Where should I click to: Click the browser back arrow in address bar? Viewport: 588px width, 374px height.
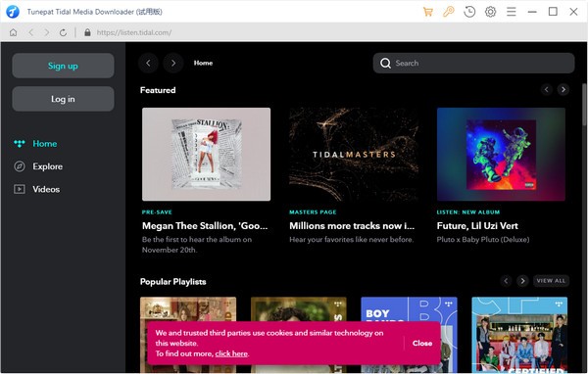[x=31, y=32]
